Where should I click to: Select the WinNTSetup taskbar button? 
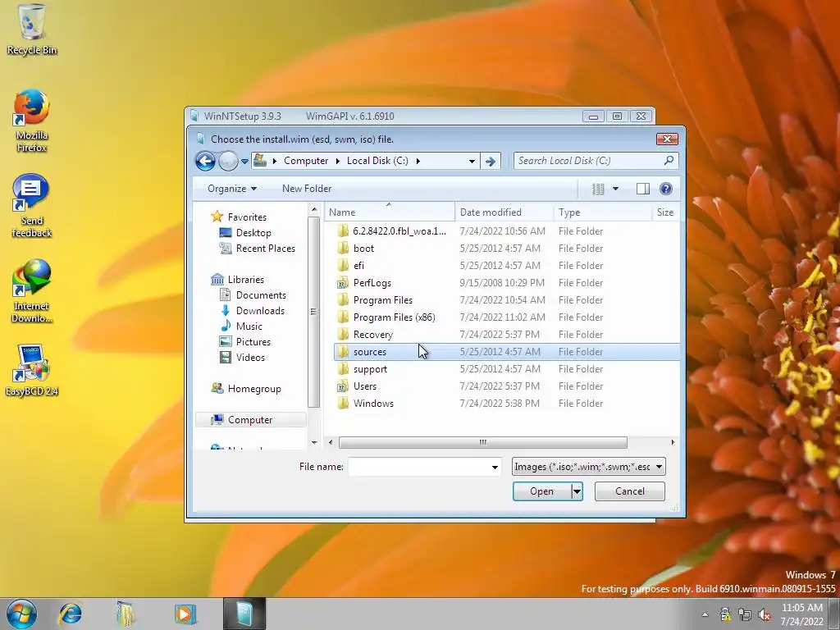244,614
